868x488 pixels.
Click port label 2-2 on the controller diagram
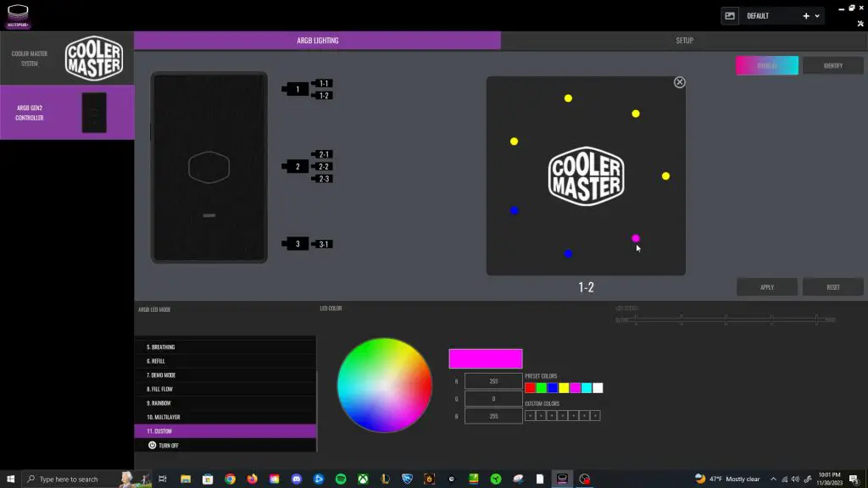(x=322, y=166)
